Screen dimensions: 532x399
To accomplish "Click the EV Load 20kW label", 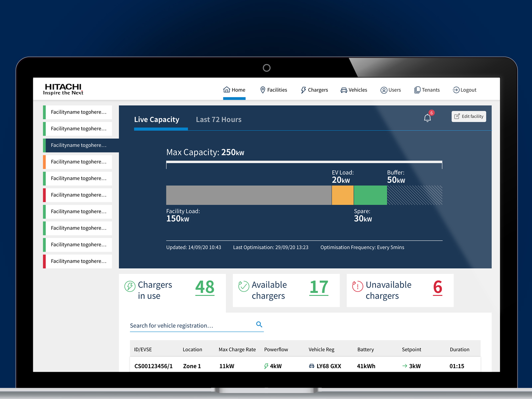I will (343, 177).
